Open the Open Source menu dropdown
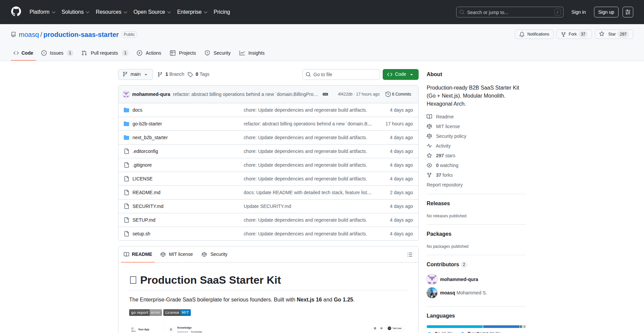The image size is (644, 333). click(152, 12)
